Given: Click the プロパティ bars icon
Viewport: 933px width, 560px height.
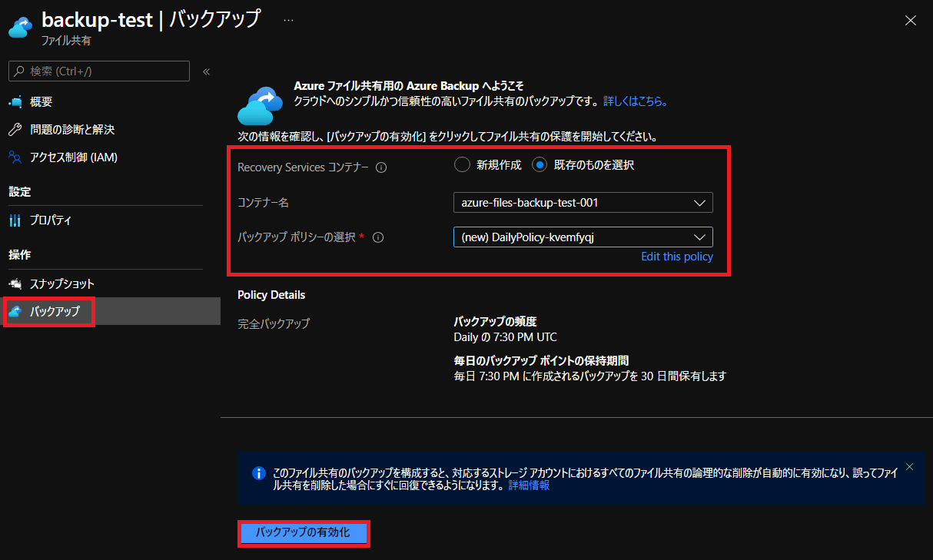Looking at the screenshot, I should (x=15, y=220).
